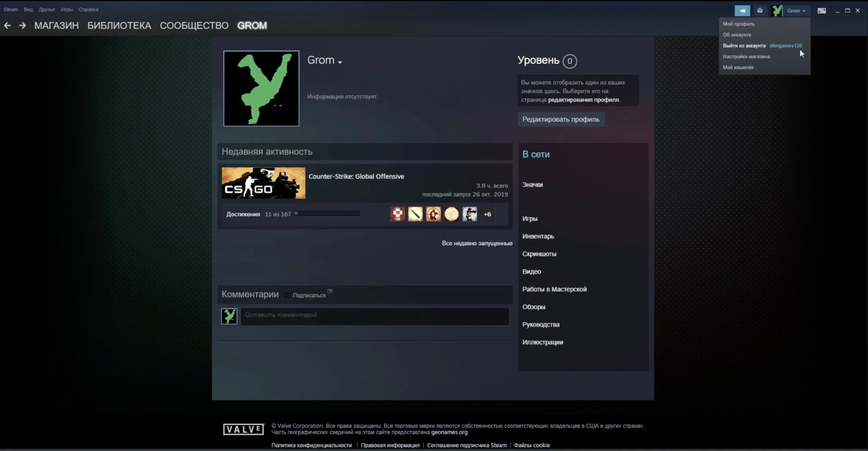
Task: Open the Инвентарь link
Action: pyautogui.click(x=538, y=236)
